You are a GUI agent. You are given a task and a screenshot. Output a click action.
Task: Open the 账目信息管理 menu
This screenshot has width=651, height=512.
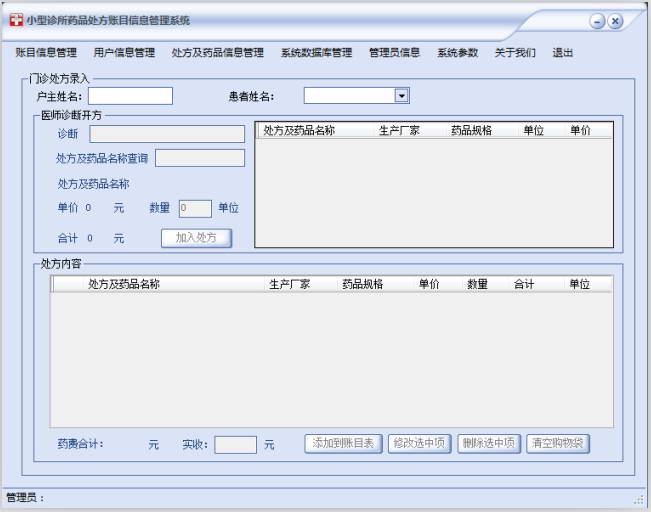[x=46, y=53]
